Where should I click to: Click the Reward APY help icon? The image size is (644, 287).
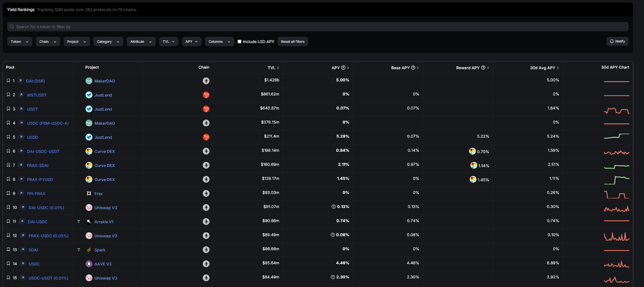pos(483,68)
